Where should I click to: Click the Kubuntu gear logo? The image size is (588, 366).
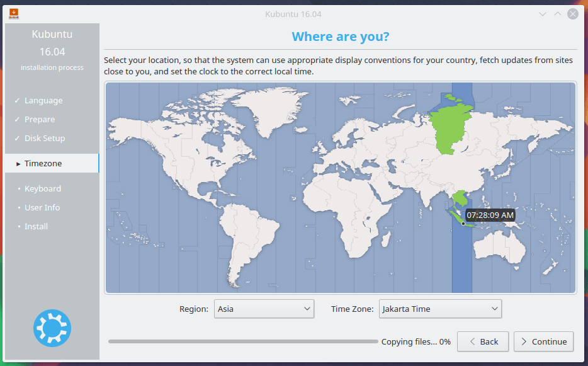[x=52, y=328]
